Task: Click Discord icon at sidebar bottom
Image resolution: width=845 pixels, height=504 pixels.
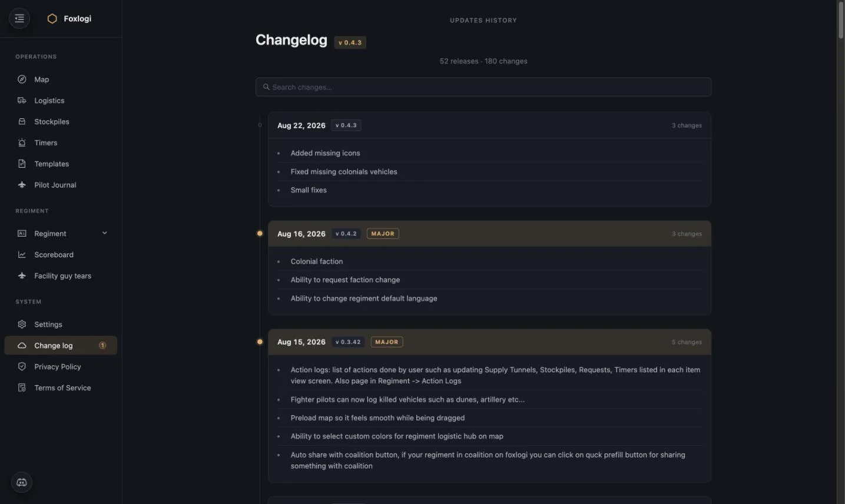Action: [22, 483]
